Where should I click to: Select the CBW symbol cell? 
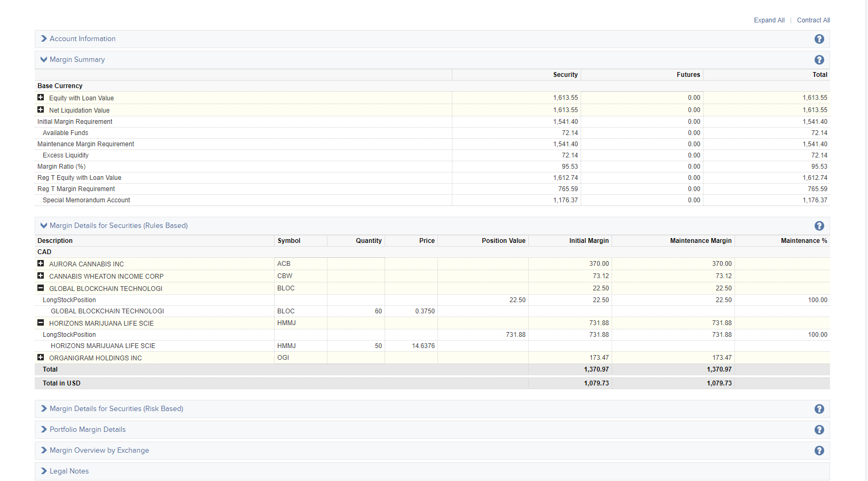[301, 276]
